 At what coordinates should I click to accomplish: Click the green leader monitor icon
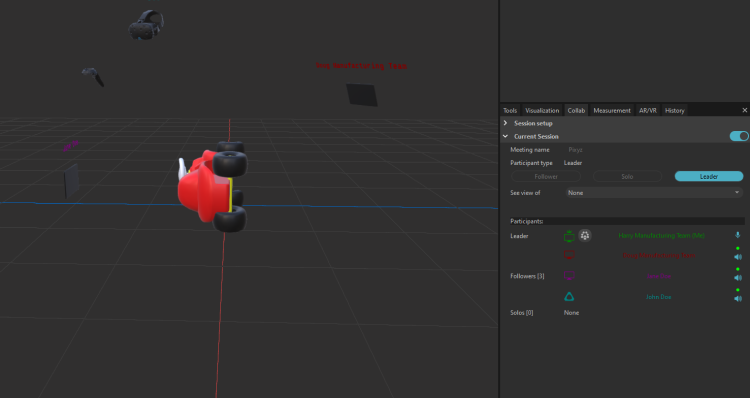coord(569,236)
